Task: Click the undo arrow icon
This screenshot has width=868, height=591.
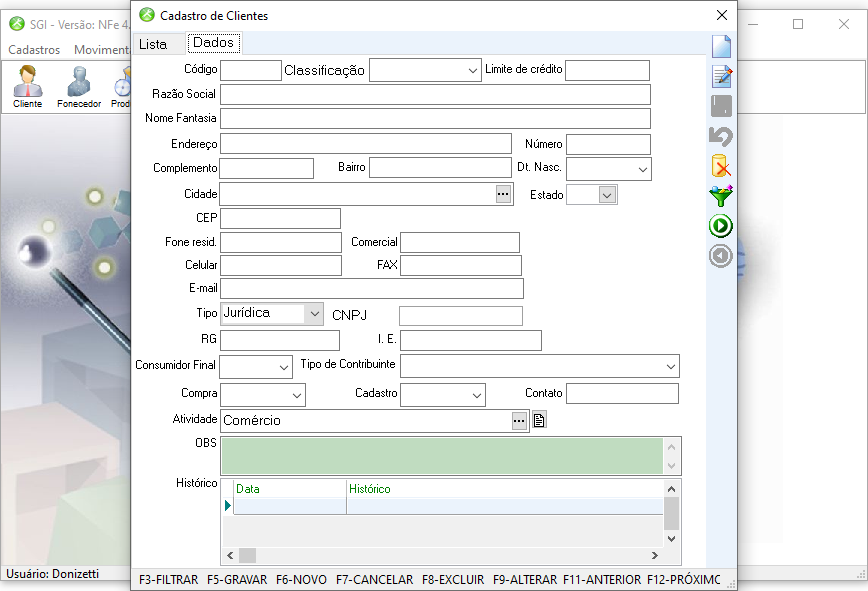Action: (x=721, y=136)
